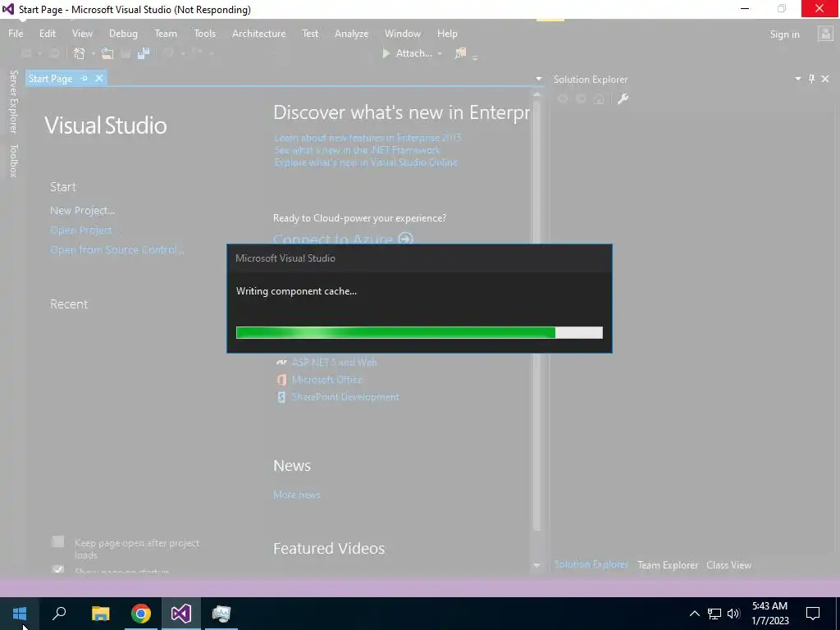
Task: Click the Open Project... link
Action: (x=83, y=231)
